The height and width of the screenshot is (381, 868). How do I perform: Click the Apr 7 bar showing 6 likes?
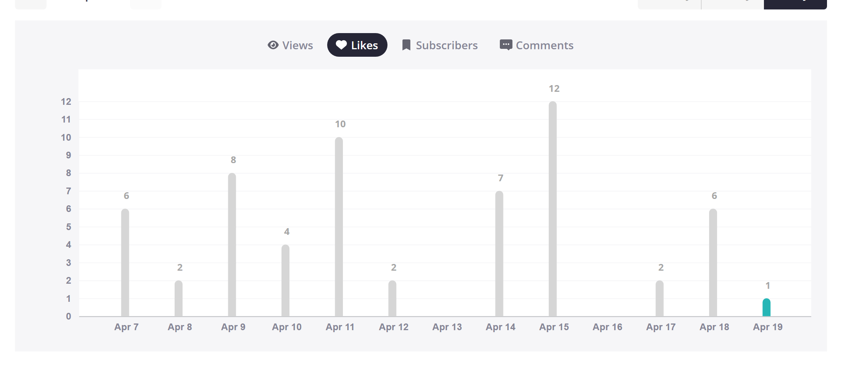pos(125,262)
